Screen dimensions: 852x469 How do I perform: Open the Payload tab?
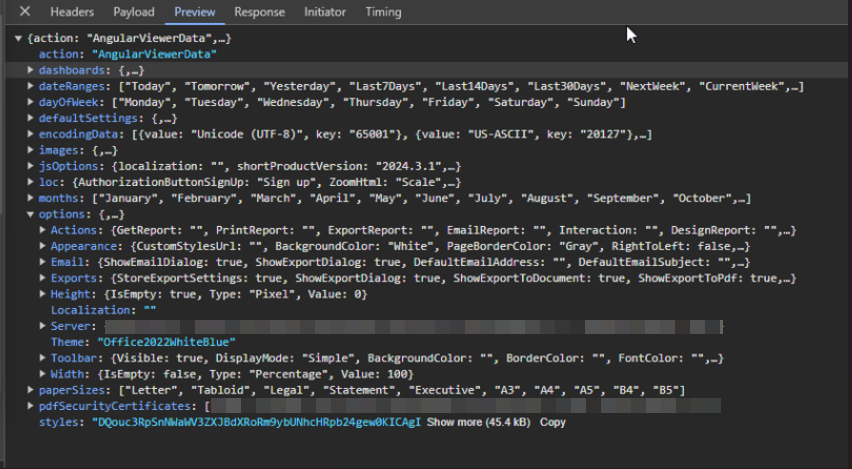[134, 12]
